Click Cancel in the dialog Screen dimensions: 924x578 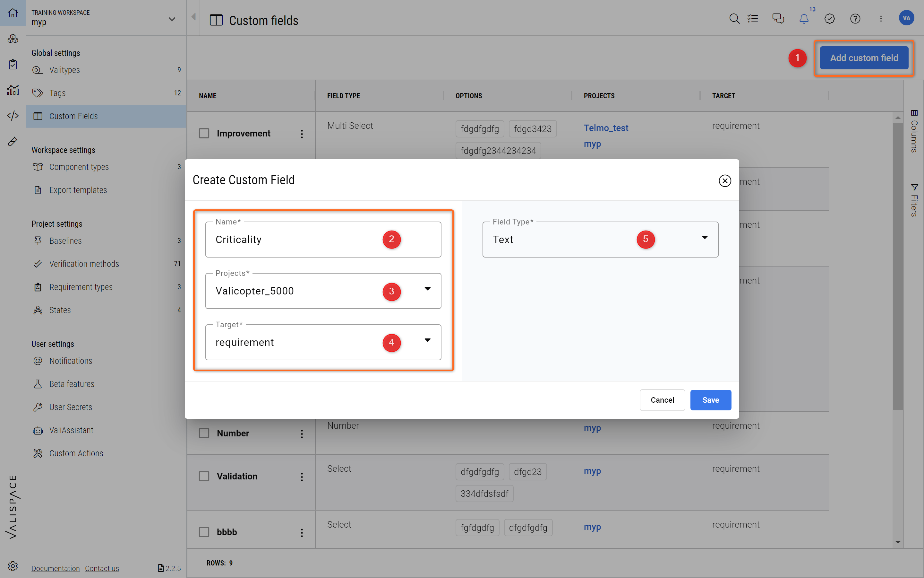662,400
